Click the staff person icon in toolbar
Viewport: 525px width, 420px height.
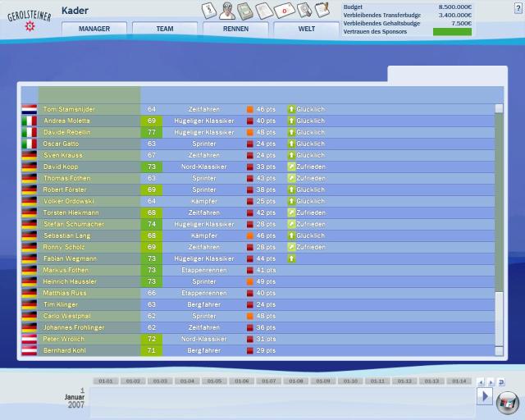[x=227, y=11]
